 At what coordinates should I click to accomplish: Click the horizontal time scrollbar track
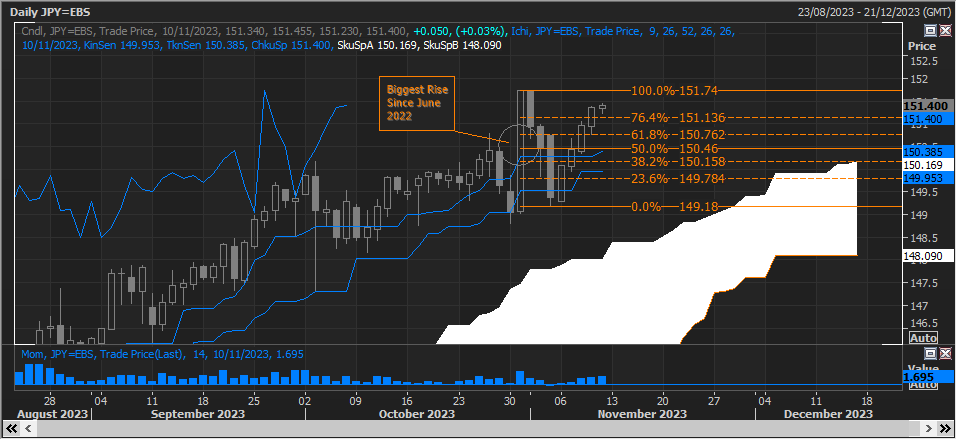pos(477,428)
